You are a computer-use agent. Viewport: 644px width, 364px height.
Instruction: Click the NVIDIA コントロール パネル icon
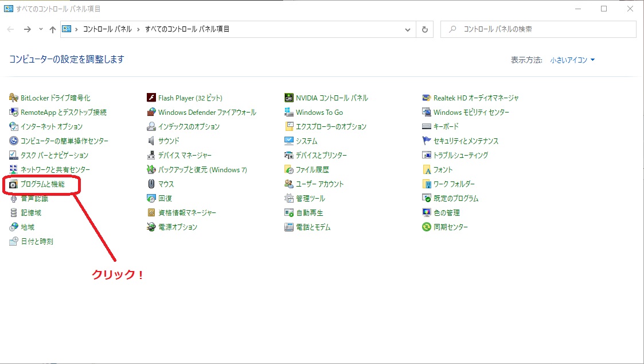[x=288, y=98]
